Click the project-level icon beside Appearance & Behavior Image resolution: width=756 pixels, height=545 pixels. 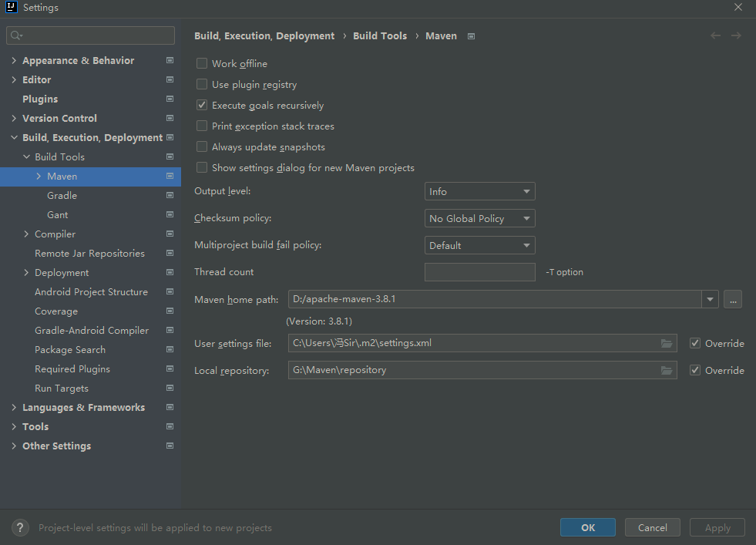[170, 60]
